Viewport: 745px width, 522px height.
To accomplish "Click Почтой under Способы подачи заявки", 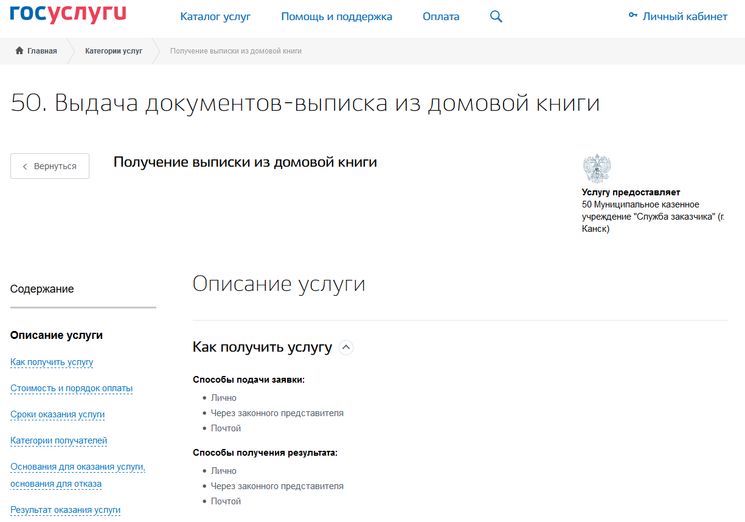I will (x=226, y=428).
